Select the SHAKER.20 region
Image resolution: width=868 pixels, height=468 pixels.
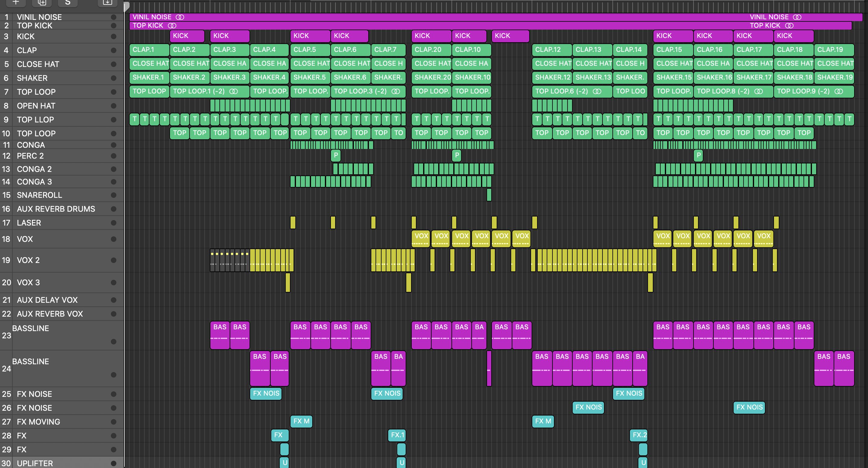(431, 77)
